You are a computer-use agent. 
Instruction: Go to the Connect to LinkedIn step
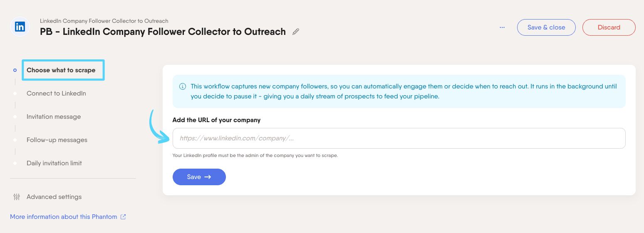pyautogui.click(x=56, y=93)
